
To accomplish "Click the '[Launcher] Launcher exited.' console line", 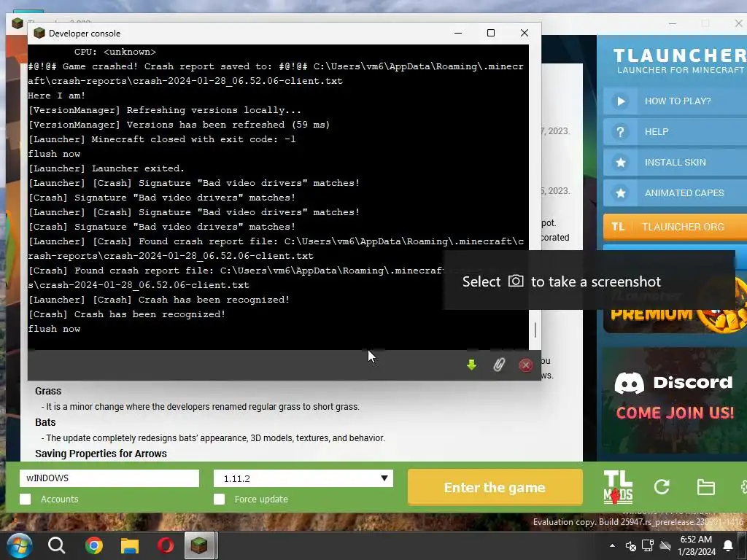I will [x=107, y=168].
